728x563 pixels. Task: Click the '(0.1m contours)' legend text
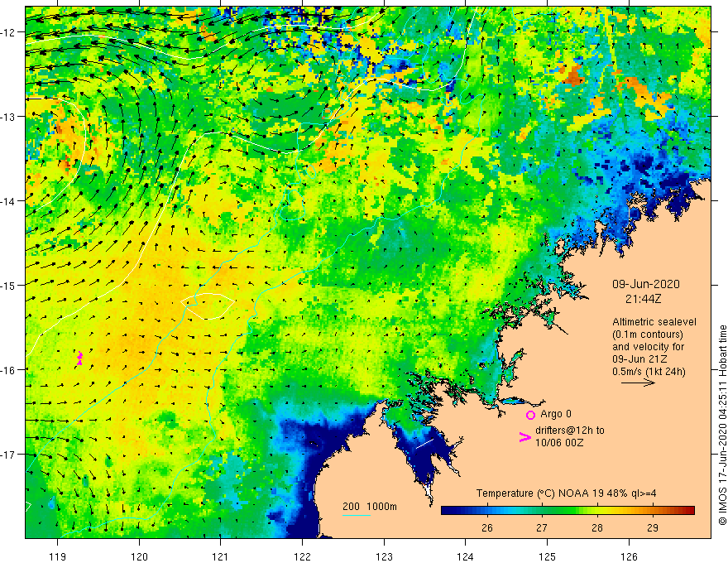tap(648, 334)
